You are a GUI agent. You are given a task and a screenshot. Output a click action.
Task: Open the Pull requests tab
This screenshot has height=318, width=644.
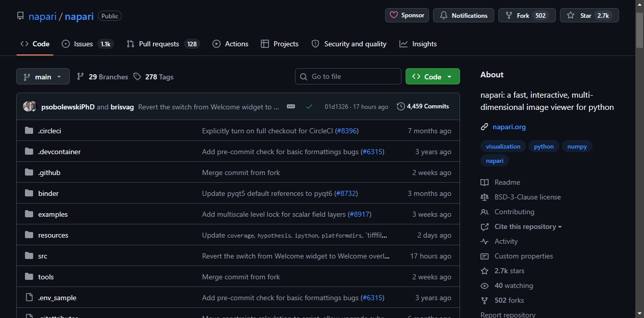pyautogui.click(x=163, y=44)
